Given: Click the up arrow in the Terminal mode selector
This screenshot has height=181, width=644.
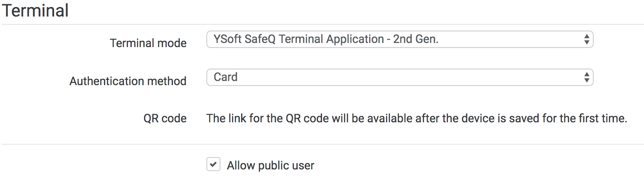Looking at the screenshot, I should (x=586, y=37).
